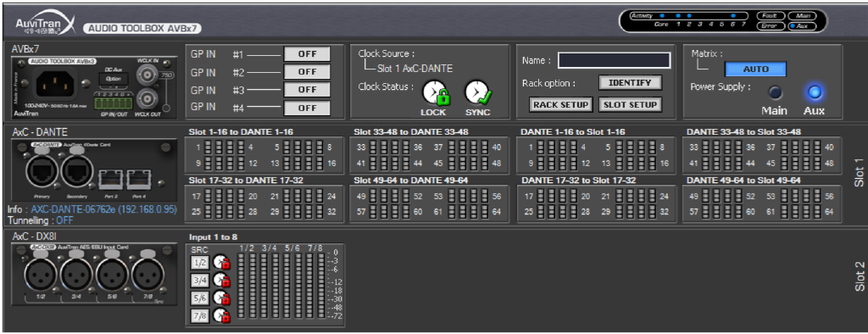
Task: Click the AxC-DX8I card thumbnail
Action: [94, 274]
